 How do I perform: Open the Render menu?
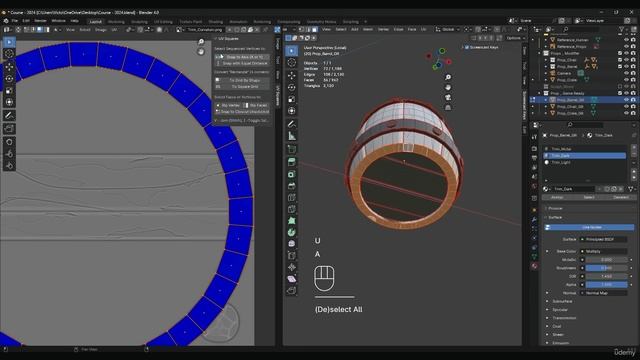click(x=40, y=21)
